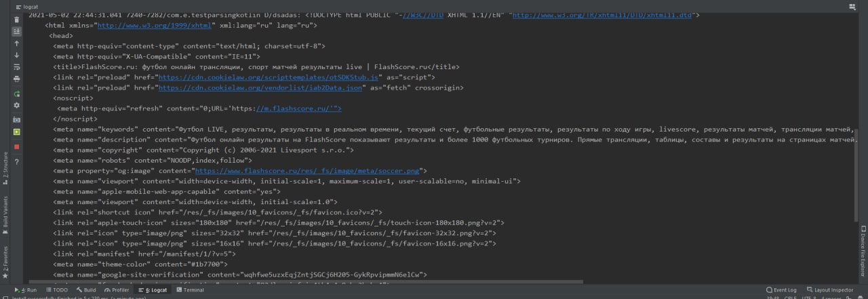Open the Layout Inspector panel
The image size is (868, 299).
tap(829, 290)
